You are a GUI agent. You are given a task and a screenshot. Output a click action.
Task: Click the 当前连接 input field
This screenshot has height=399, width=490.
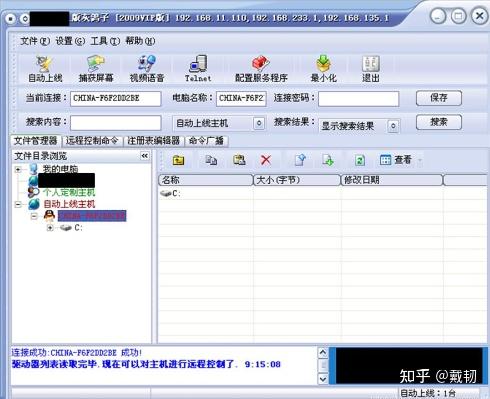[116, 99]
